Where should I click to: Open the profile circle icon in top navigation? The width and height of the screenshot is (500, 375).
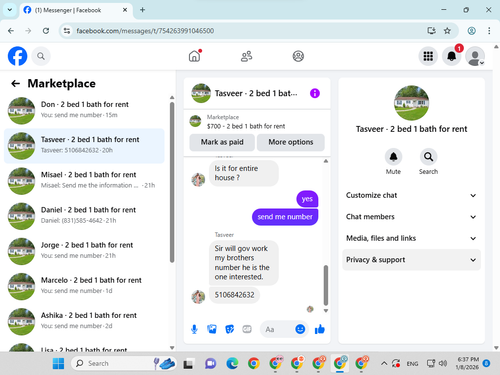[298, 56]
